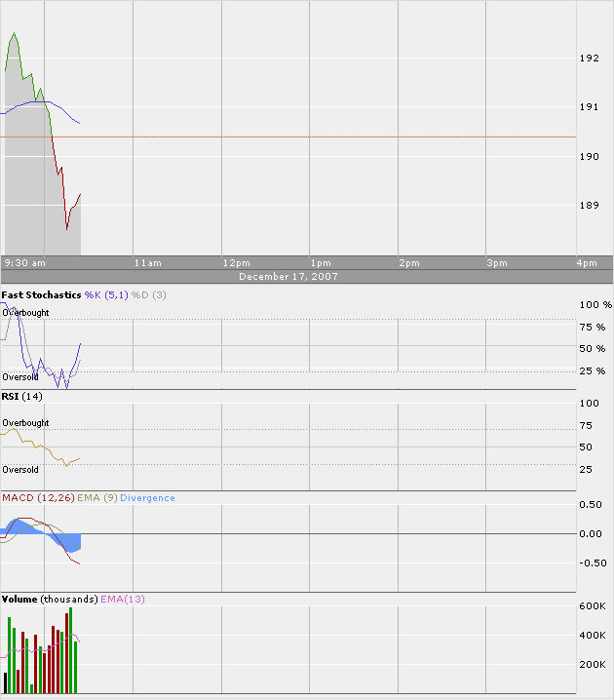
Task: Click the 25 % stochastics axis label
Action: [x=593, y=371]
